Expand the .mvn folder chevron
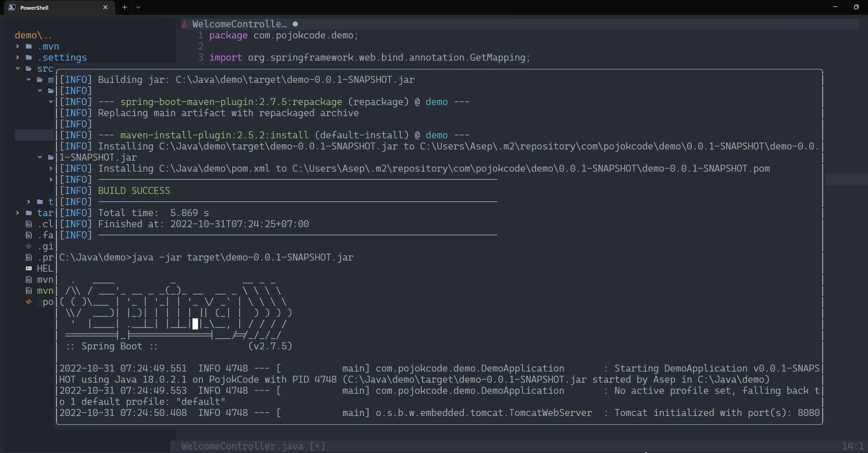Viewport: 868px width, 453px height. click(18, 46)
